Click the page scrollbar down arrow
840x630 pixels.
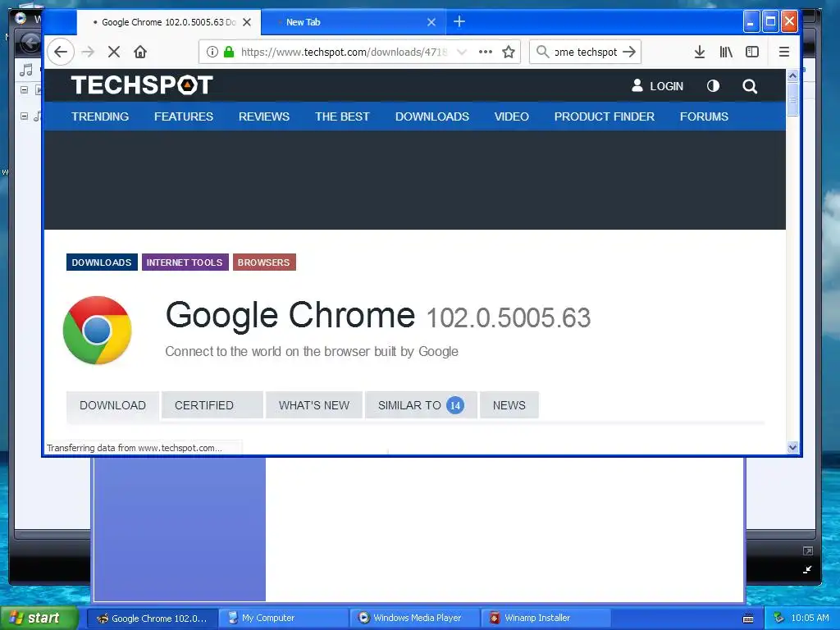[x=793, y=447]
